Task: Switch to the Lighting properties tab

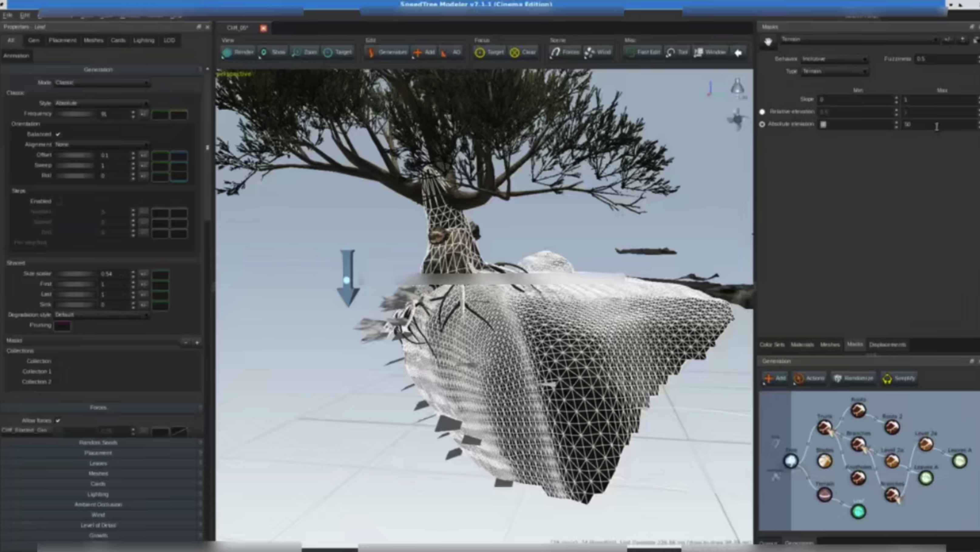Action: point(144,40)
